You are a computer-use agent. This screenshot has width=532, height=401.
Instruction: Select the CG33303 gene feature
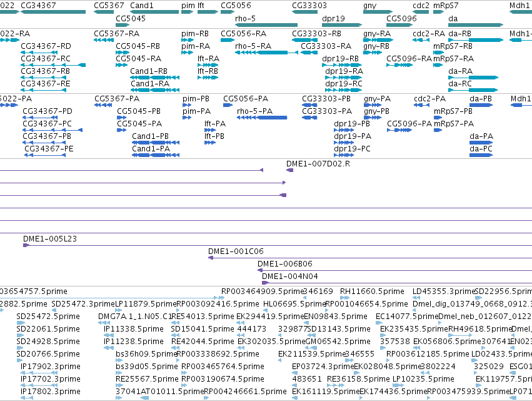[304, 12]
